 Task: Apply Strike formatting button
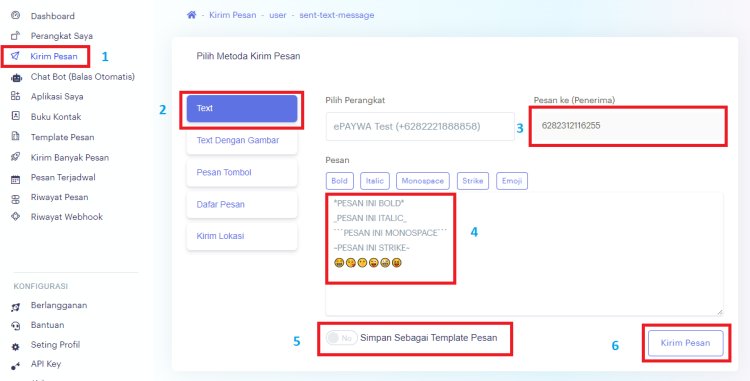[x=473, y=181]
